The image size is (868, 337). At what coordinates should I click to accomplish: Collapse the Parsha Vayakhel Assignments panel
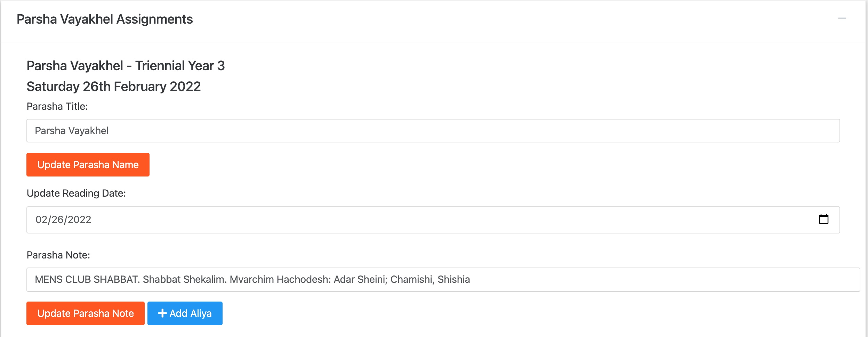coord(842,18)
